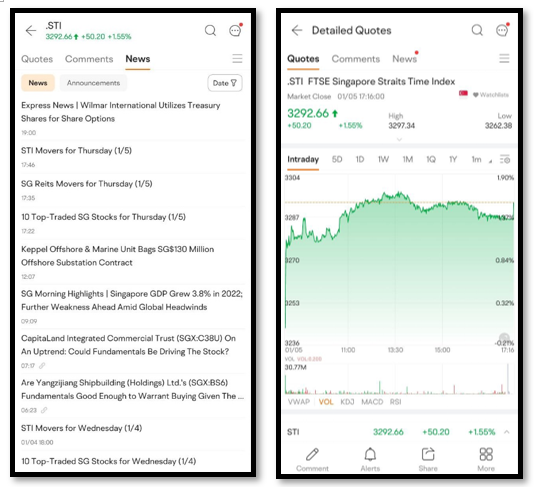Go back from the Detailed Quotes screen
Image resolution: width=537 pixels, height=487 pixels.
(x=297, y=30)
